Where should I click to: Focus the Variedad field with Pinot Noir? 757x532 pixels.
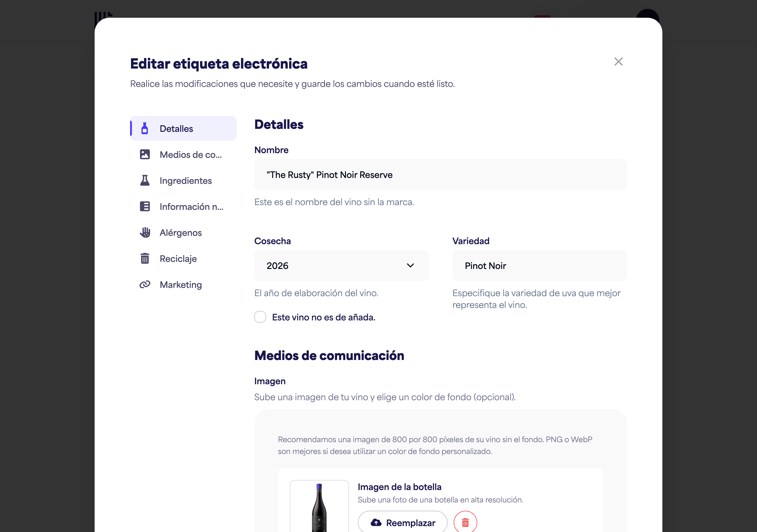(x=539, y=265)
